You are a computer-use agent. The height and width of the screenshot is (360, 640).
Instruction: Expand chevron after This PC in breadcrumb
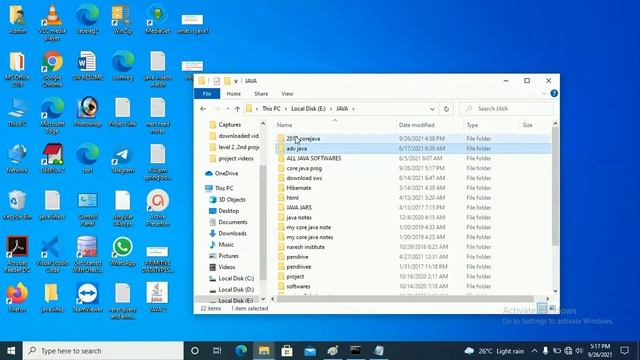(x=286, y=109)
